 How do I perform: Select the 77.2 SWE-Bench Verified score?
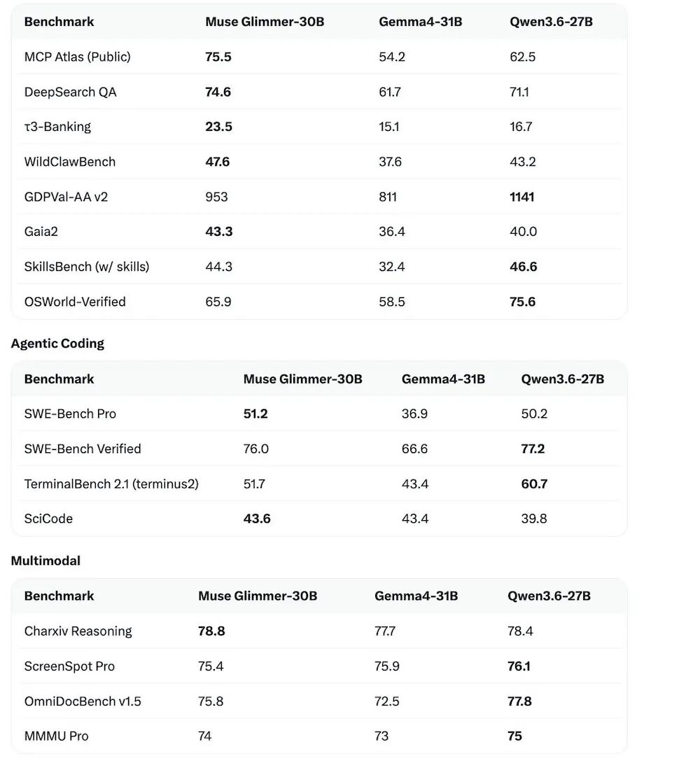click(533, 449)
